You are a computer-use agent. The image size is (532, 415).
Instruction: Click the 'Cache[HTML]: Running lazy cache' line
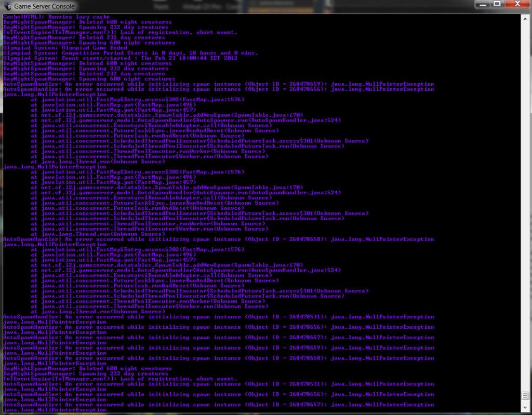pos(57,17)
